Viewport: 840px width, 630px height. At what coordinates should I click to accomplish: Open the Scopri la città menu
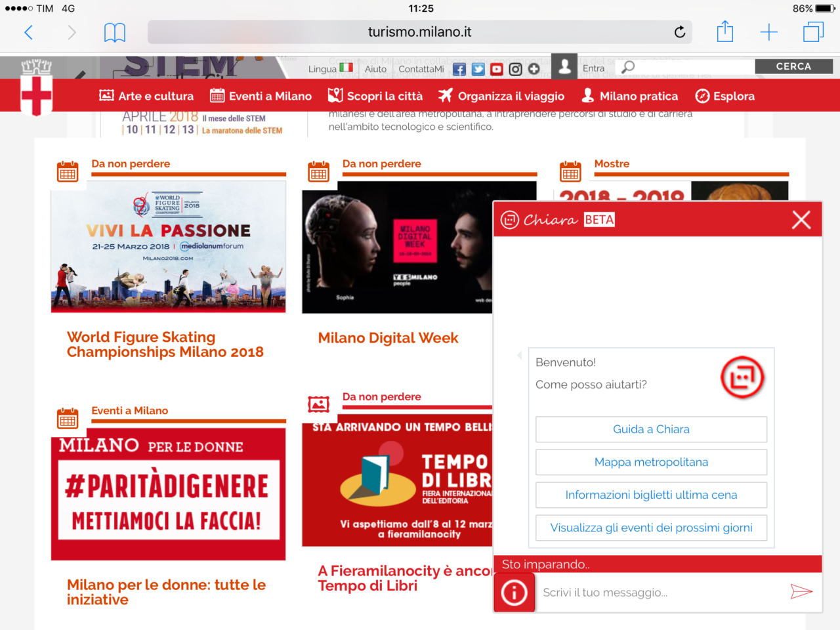click(x=375, y=96)
